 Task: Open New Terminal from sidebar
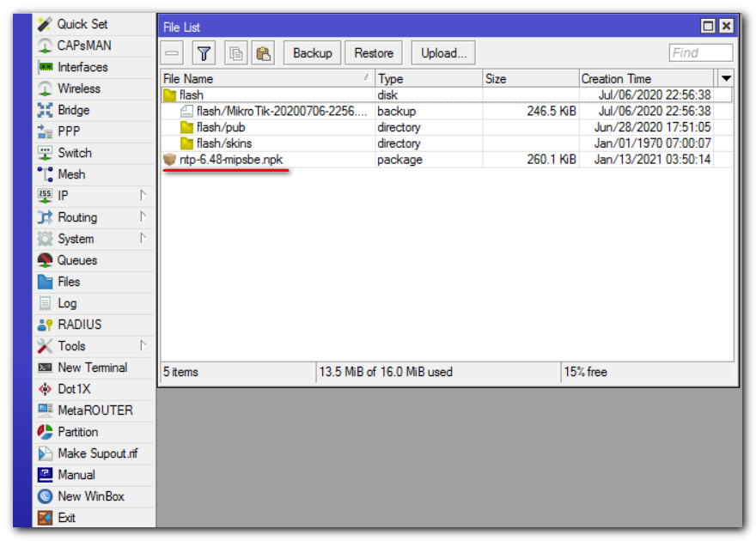[x=92, y=368]
